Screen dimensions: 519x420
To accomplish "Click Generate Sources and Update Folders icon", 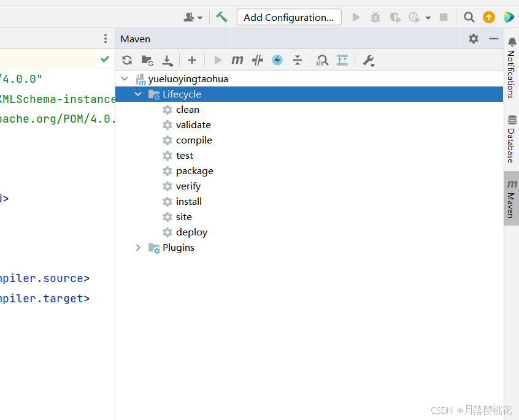I will point(147,60).
